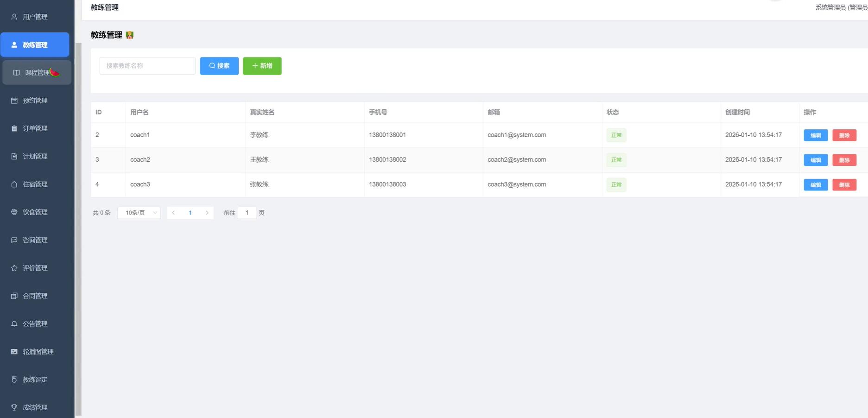Edit the coach1 row via 编辑
Image resolution: width=868 pixels, height=418 pixels.
coord(816,135)
